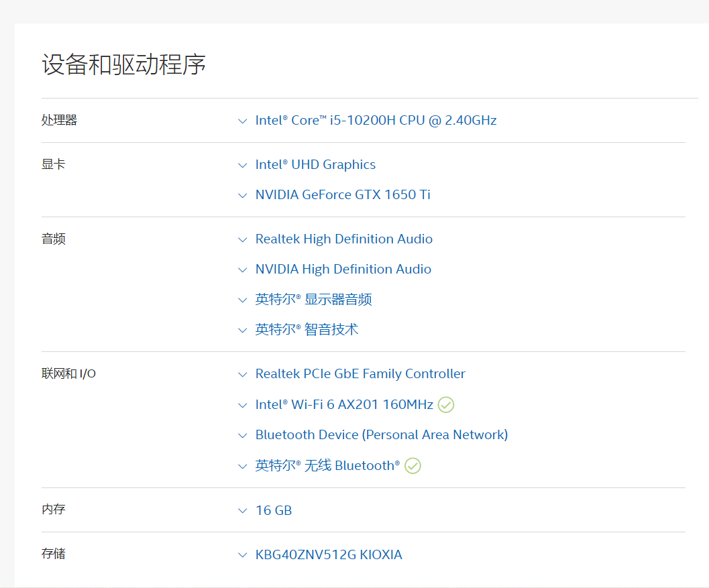Expand the 英特尔 显示器音频 entry
This screenshot has width=709, height=588.
(x=242, y=300)
